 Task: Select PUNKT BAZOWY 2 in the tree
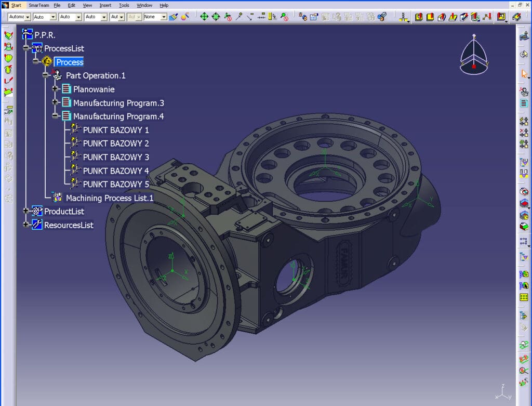point(116,143)
